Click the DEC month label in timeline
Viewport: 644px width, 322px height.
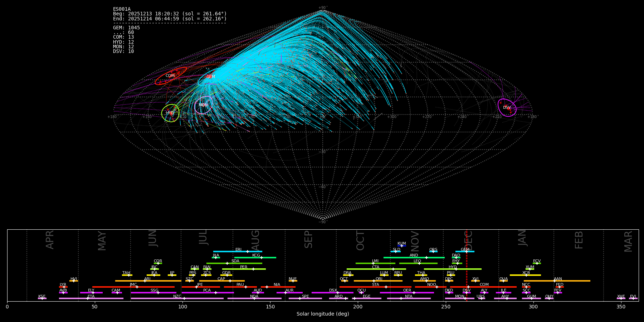pyautogui.click(x=469, y=240)
